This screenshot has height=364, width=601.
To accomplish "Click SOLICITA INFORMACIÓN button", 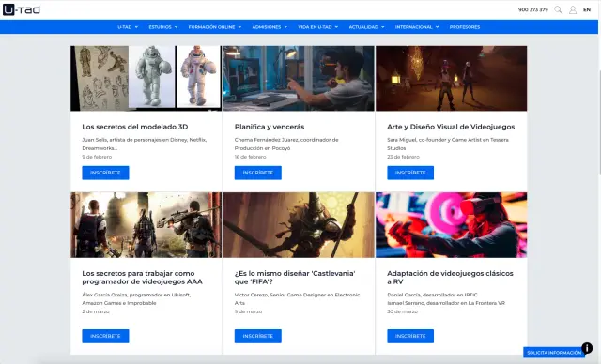I will point(554,353).
